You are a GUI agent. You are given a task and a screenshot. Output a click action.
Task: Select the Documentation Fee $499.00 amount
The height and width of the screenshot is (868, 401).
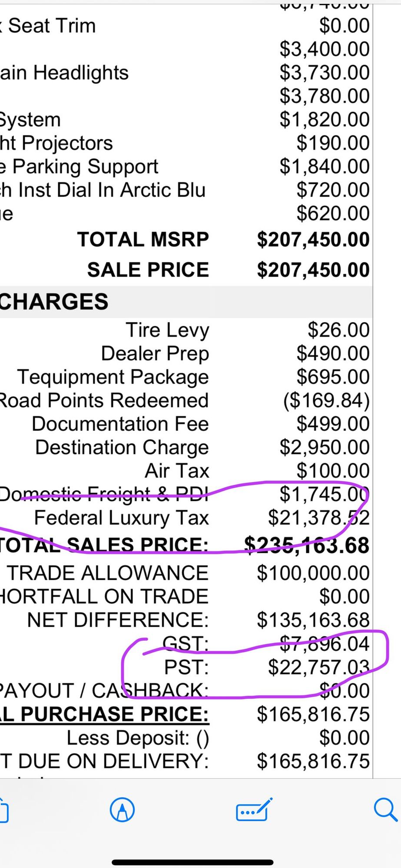(333, 424)
